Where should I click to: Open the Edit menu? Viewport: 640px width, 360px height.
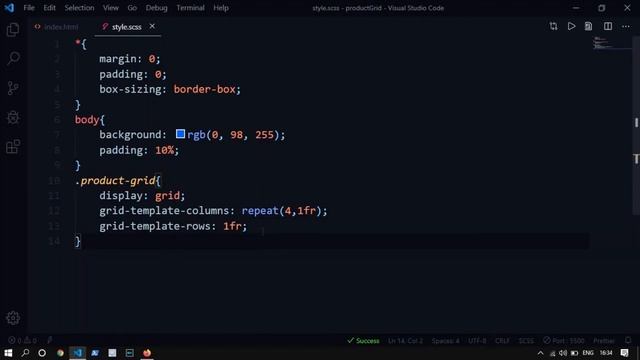coord(49,8)
